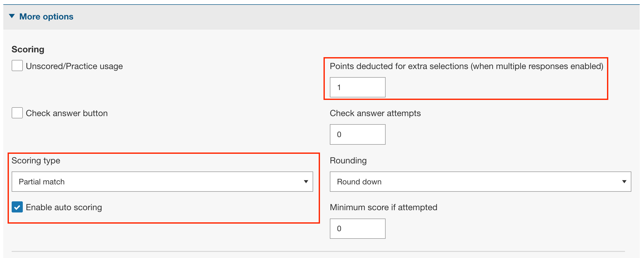Screen dimensions: 644x258
Task: Focus the points deducted input field
Action: pyautogui.click(x=357, y=87)
